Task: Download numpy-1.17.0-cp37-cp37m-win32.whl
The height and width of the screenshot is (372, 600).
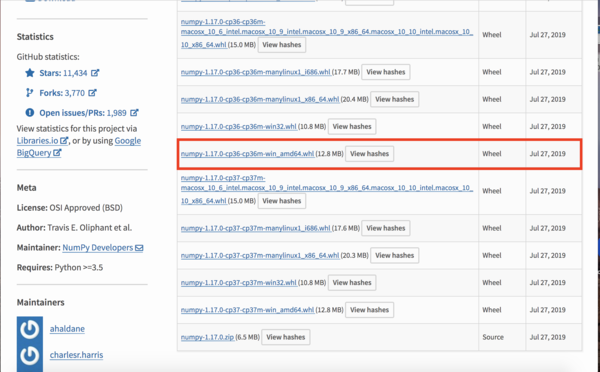Action: pyautogui.click(x=238, y=282)
